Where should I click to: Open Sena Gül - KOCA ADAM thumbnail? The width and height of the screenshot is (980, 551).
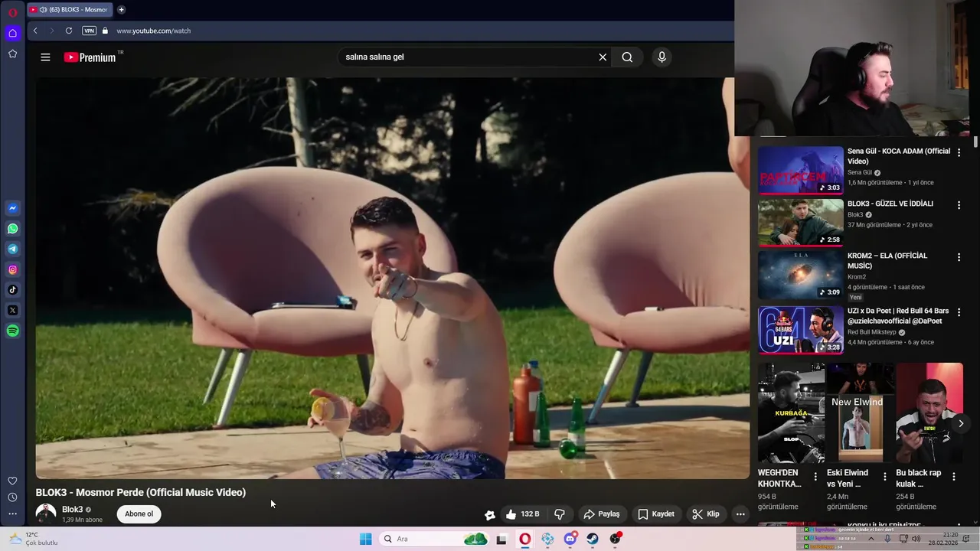[801, 170]
